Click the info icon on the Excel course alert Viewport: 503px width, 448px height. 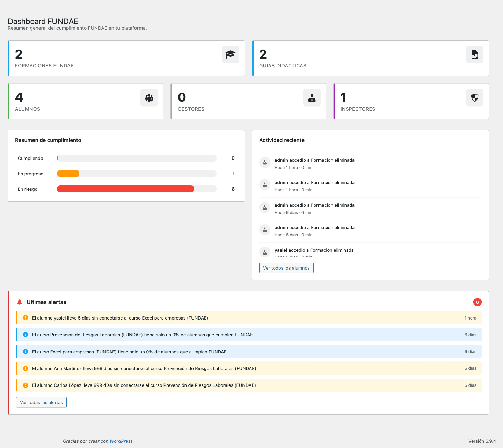25,352
